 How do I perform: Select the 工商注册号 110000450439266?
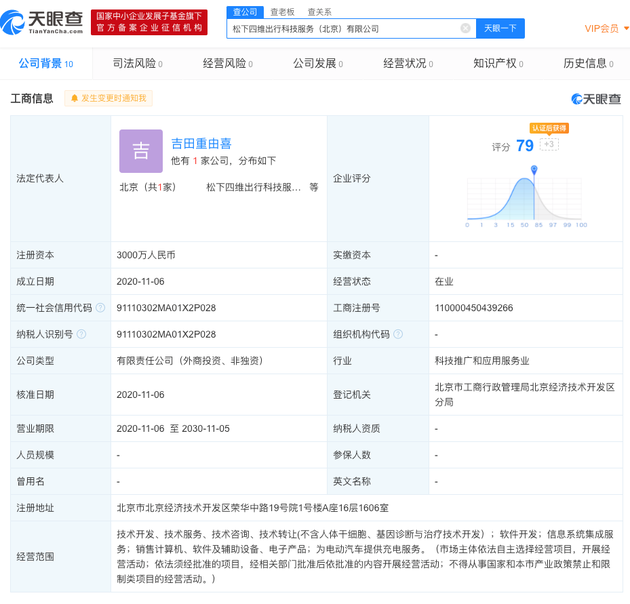474,308
